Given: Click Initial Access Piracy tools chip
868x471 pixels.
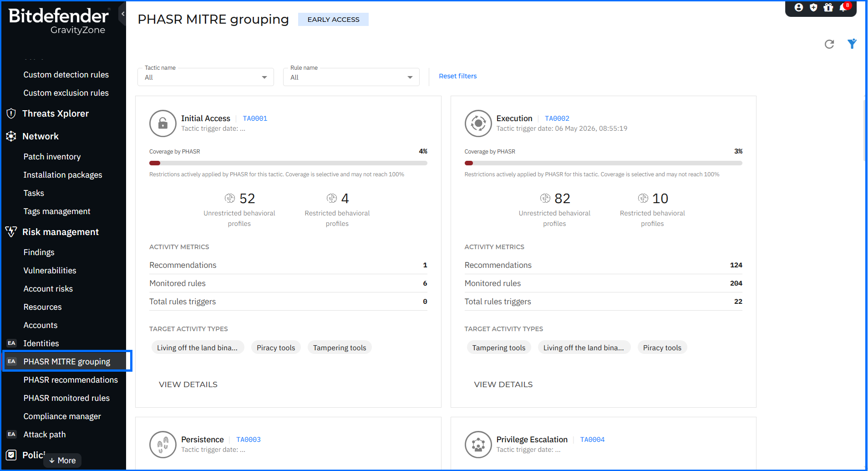Looking at the screenshot, I should (x=276, y=348).
